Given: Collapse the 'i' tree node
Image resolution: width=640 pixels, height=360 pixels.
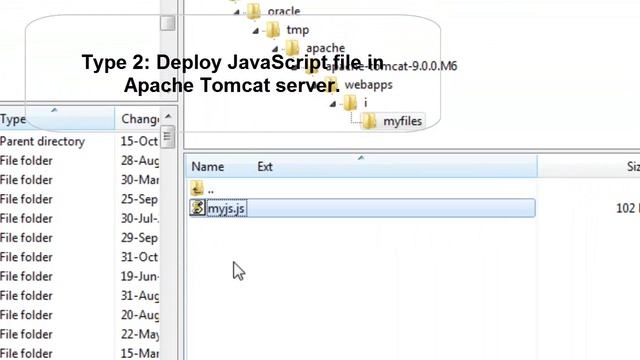Looking at the screenshot, I should (333, 104).
